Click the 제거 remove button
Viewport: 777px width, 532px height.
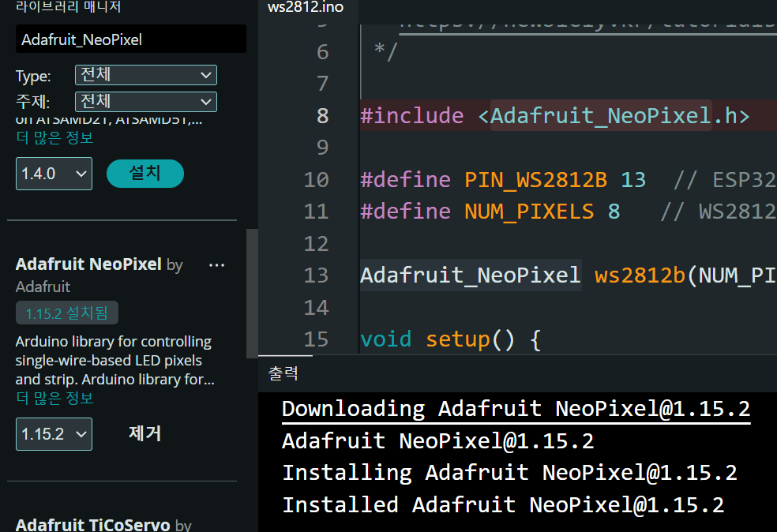tap(145, 433)
